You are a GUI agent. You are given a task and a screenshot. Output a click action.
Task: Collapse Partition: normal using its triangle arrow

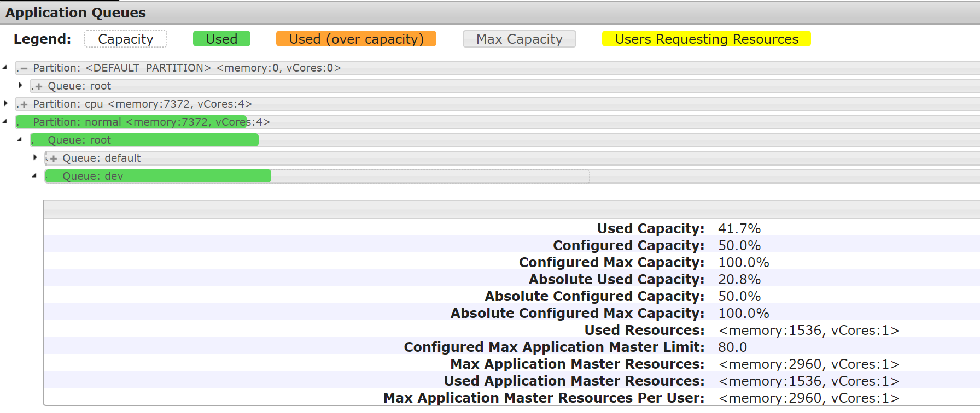tap(5, 122)
